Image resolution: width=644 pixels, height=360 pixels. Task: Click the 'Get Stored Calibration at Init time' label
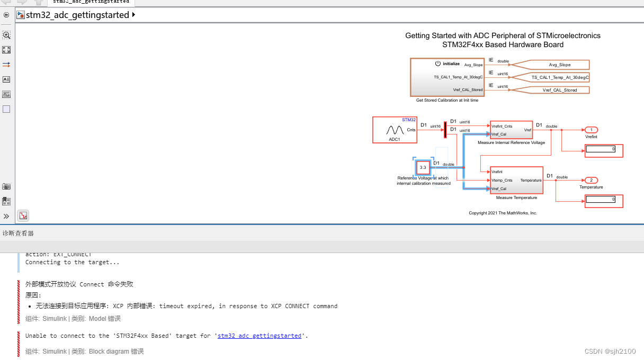pos(447,100)
